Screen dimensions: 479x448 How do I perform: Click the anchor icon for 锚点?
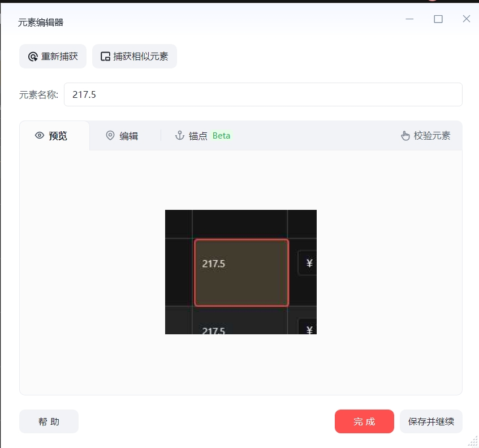pos(180,136)
